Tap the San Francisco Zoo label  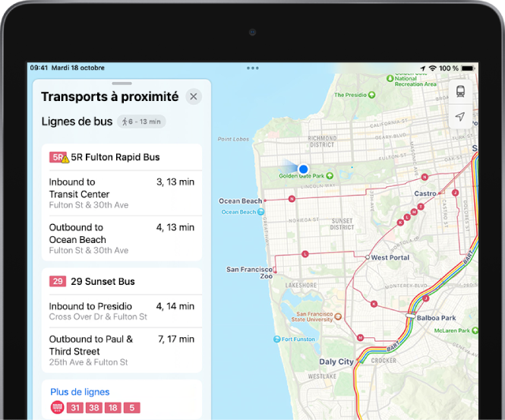coord(250,273)
